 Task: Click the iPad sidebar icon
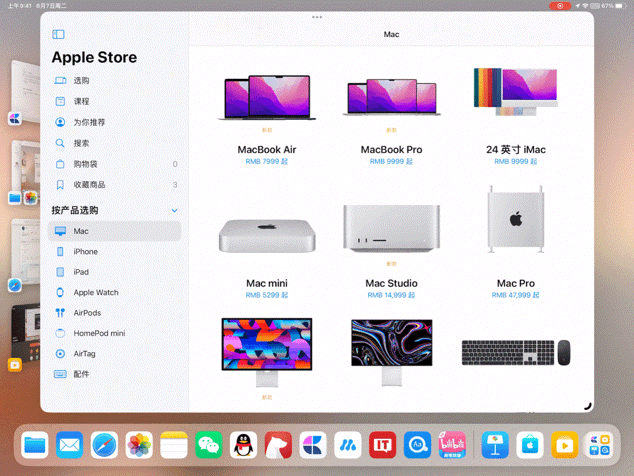pyautogui.click(x=60, y=272)
